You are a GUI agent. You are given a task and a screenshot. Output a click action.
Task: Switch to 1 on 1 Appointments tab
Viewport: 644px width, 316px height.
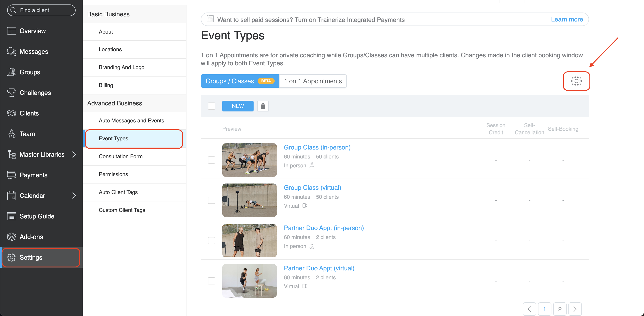(x=313, y=81)
